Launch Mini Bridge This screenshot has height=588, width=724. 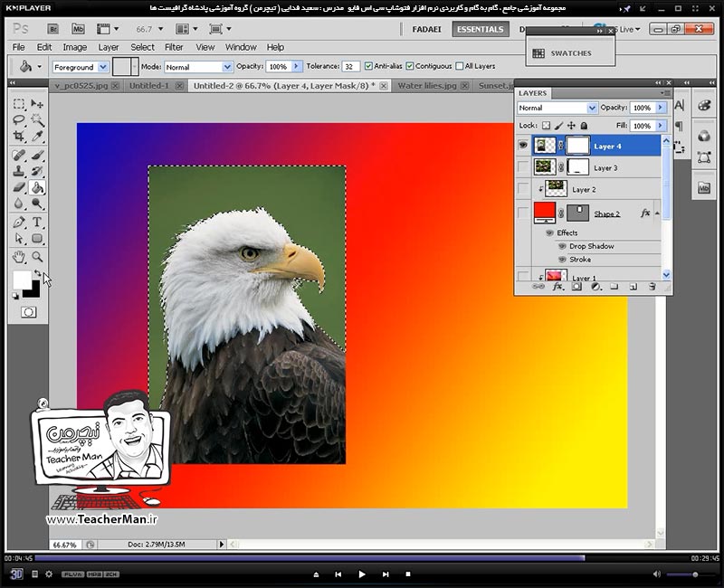78,29
